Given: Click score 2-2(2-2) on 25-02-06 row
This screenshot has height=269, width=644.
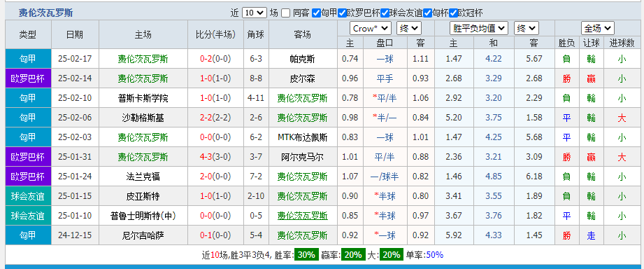Looking at the screenshot, I should coord(215,118).
